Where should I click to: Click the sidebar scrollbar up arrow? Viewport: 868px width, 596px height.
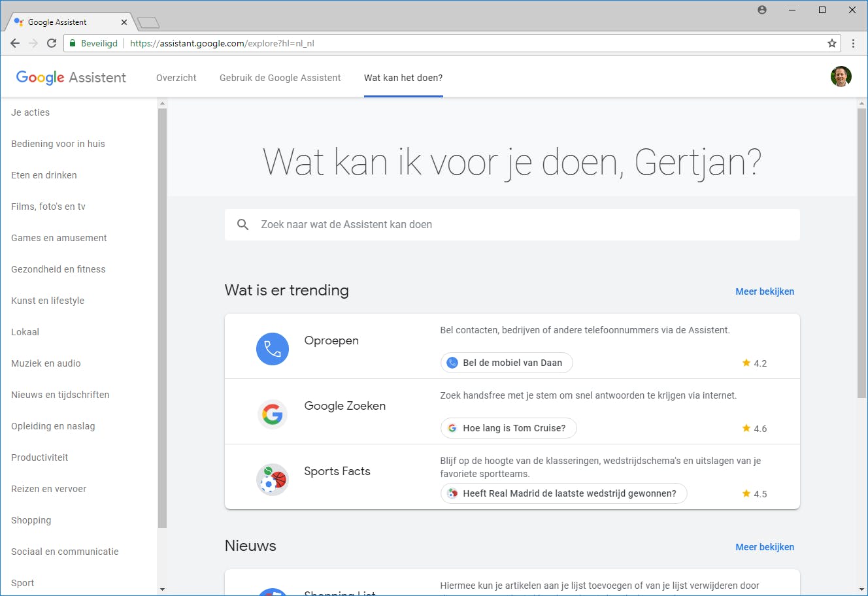[162, 103]
